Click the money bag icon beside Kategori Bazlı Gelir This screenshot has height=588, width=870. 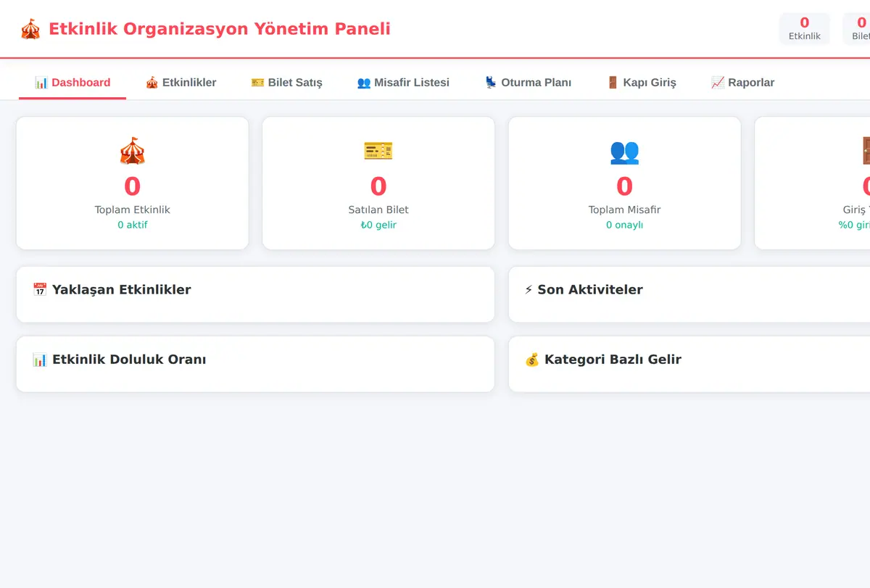coord(532,360)
